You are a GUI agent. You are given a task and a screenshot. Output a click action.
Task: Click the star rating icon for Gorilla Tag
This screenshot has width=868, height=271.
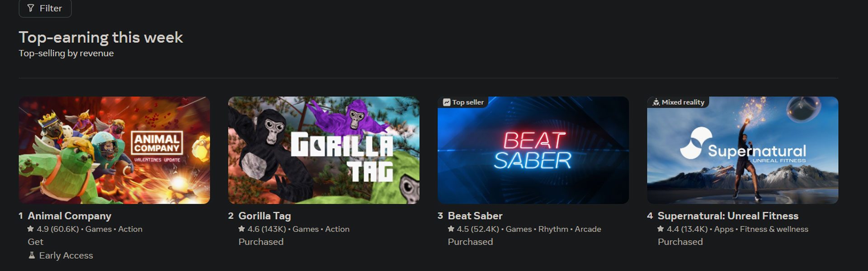tap(241, 229)
